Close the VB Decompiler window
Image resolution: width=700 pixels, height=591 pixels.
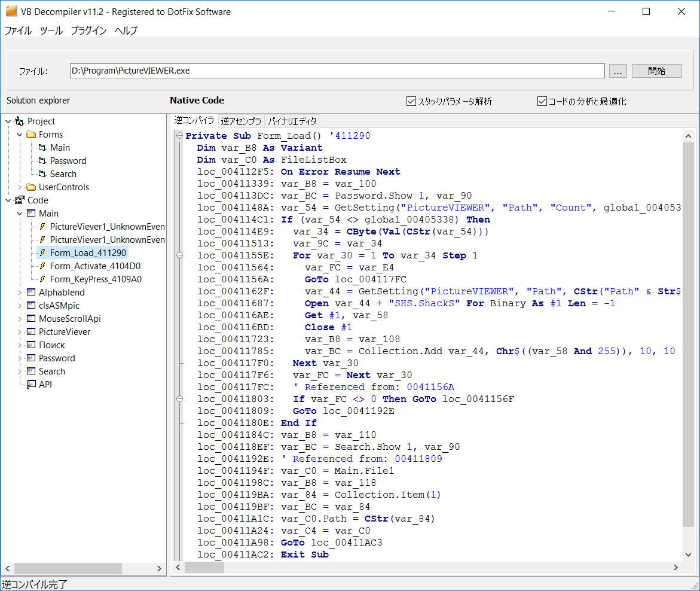[681, 11]
